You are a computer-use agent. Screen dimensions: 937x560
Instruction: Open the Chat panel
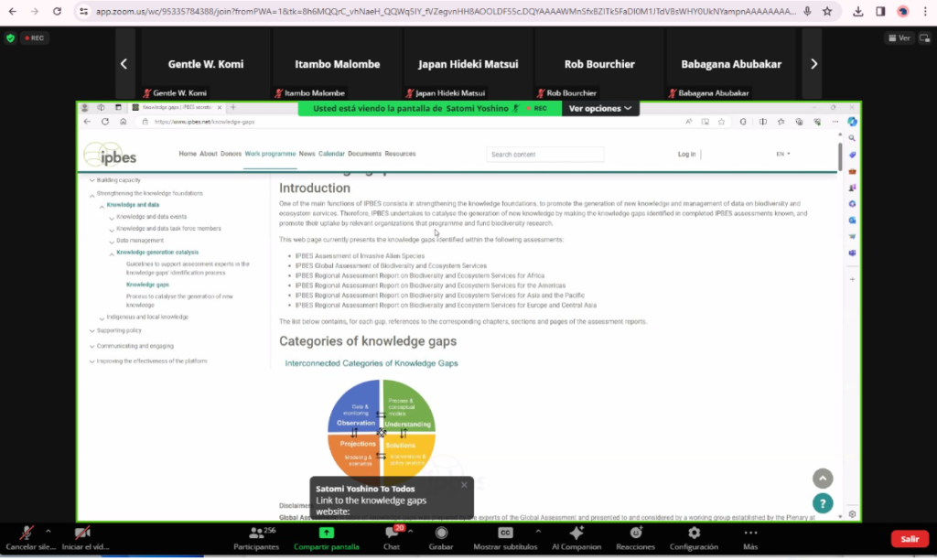(x=391, y=533)
